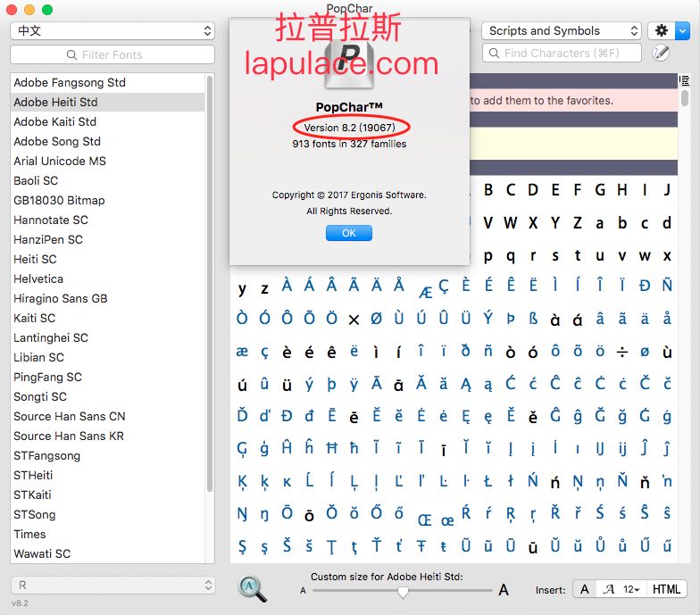Select Lantinghei SC font
Screen dimensions: 700x615
click(107, 337)
